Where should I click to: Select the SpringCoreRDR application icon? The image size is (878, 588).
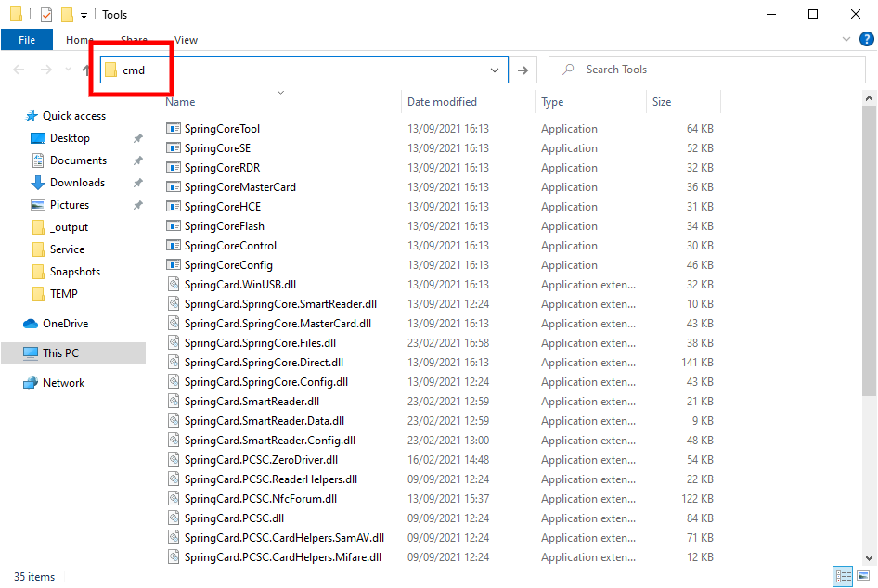(174, 168)
